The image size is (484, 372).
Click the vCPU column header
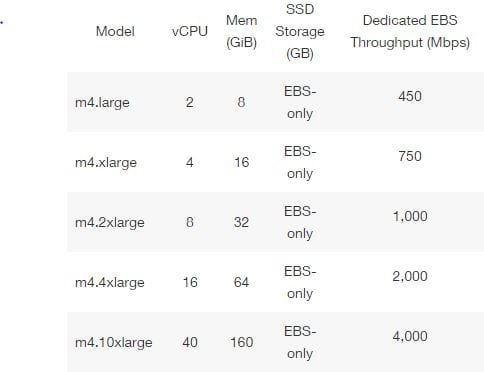(190, 31)
